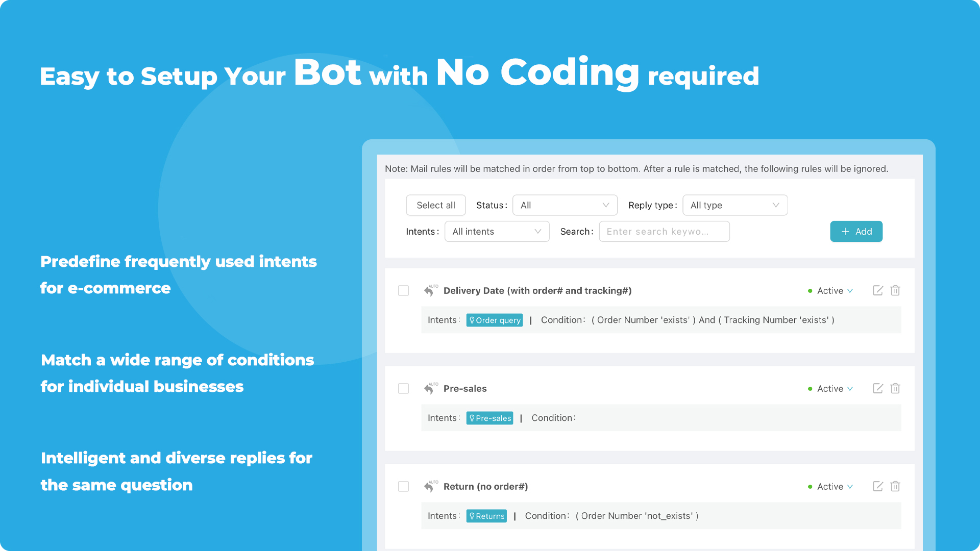Click the Add rule button

(856, 232)
